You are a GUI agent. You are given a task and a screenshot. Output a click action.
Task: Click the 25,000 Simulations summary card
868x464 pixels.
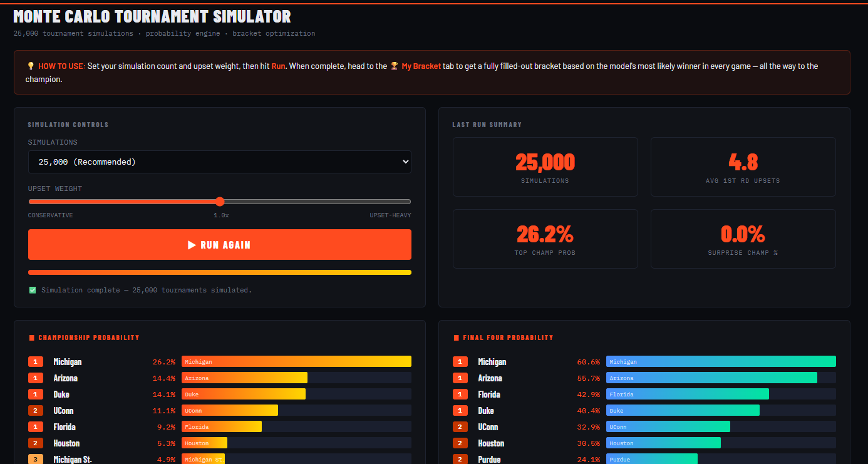(545, 167)
